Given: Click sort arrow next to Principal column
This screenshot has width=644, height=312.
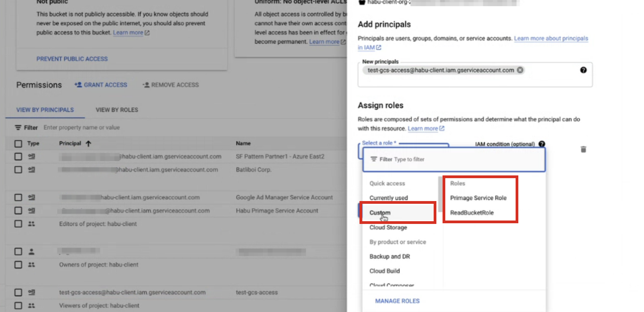Looking at the screenshot, I should tap(88, 143).
